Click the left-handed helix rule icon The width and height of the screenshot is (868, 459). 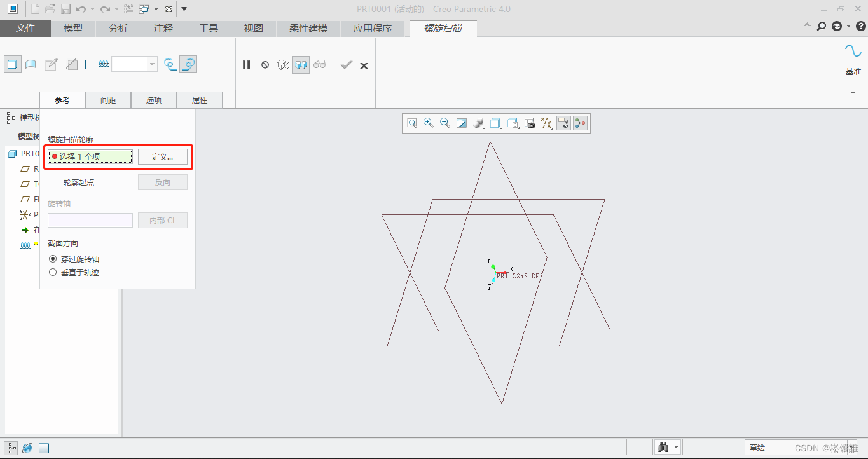point(170,64)
